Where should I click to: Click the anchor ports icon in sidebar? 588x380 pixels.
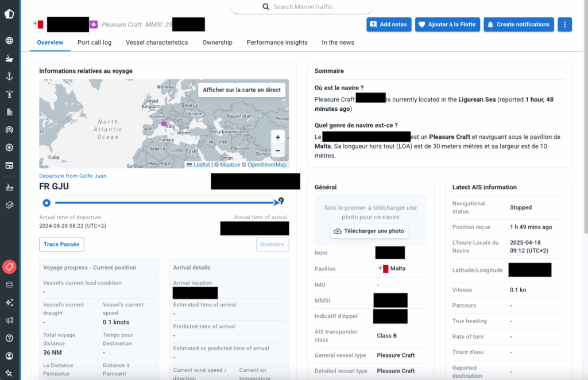9,76
